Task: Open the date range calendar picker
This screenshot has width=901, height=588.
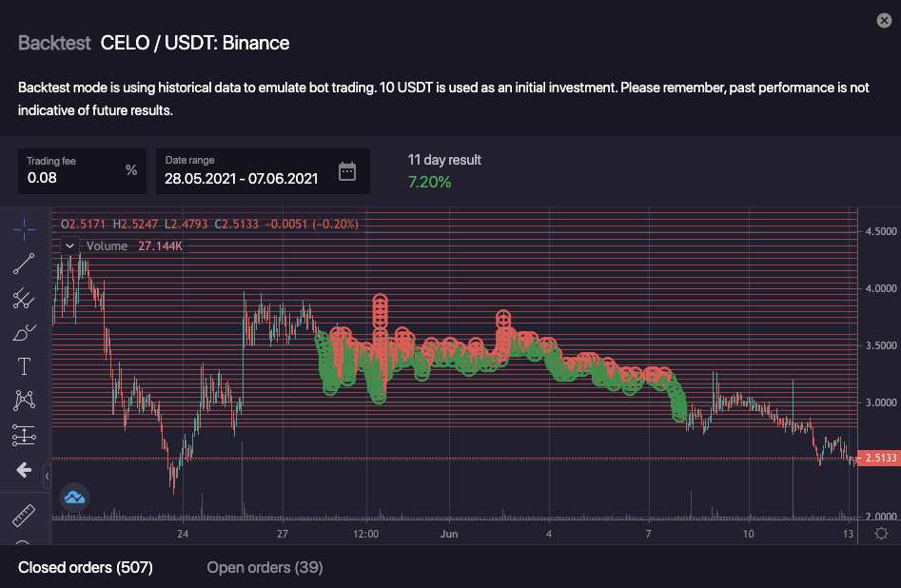Action: pyautogui.click(x=347, y=171)
